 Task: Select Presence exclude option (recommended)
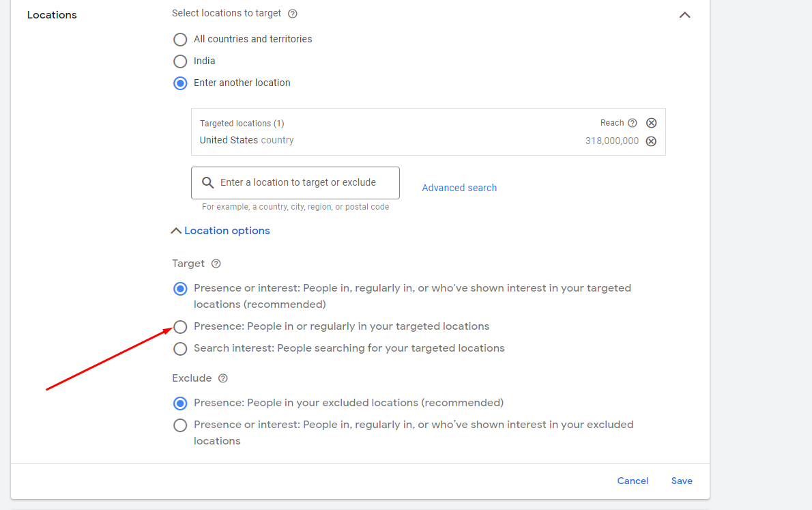pos(180,403)
